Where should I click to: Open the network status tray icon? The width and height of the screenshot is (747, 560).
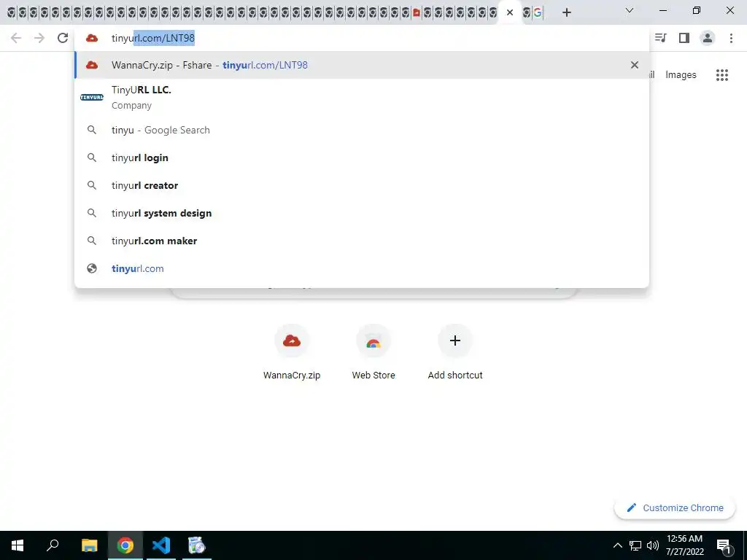pos(635,545)
